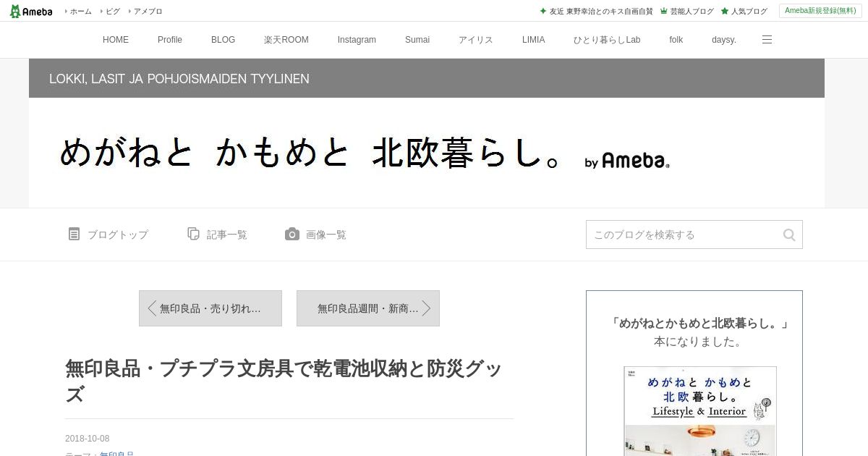Open the ブログトップ link
868x456 pixels.
(118, 235)
